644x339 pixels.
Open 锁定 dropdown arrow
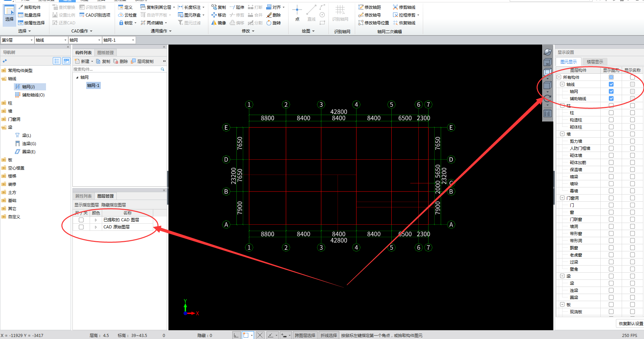(135, 23)
